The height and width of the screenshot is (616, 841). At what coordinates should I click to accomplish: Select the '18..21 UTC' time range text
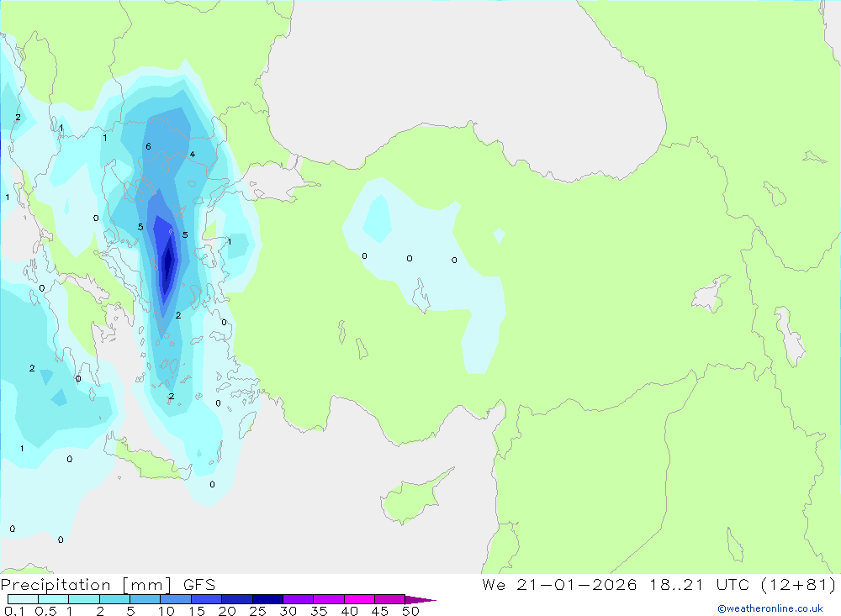point(699,584)
